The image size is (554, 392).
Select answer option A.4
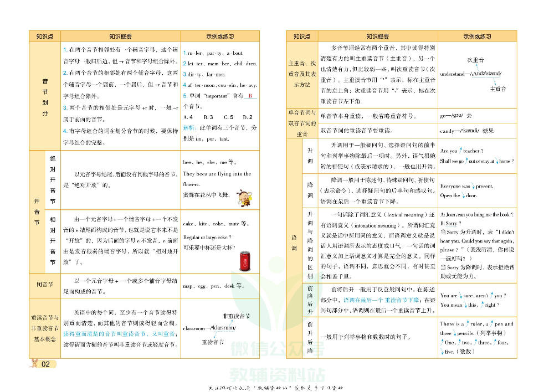pos(188,117)
